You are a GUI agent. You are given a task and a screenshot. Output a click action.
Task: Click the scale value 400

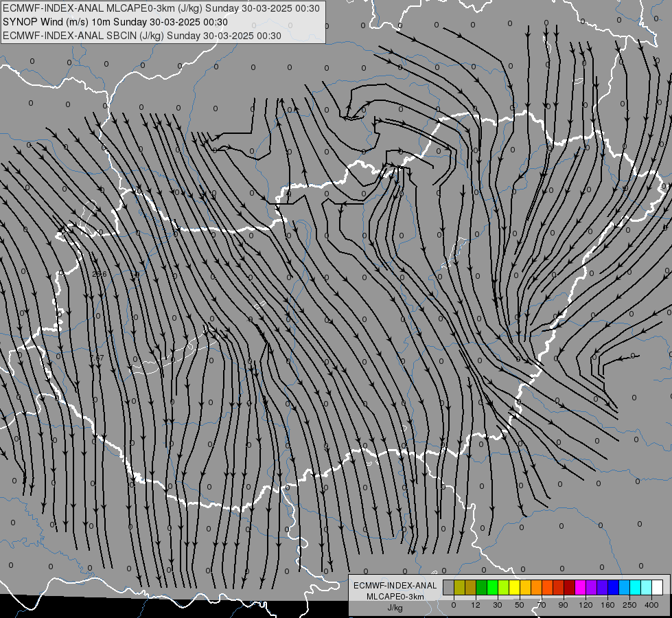[x=651, y=605]
